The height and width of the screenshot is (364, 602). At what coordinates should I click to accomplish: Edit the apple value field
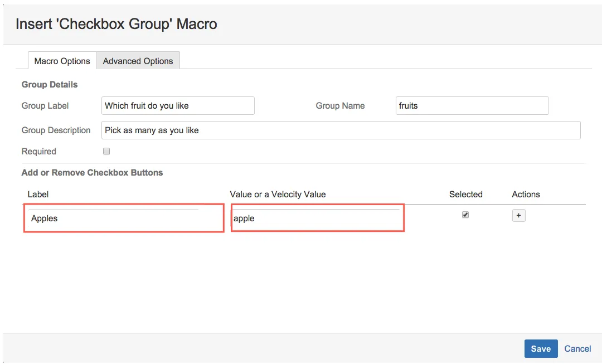(318, 218)
